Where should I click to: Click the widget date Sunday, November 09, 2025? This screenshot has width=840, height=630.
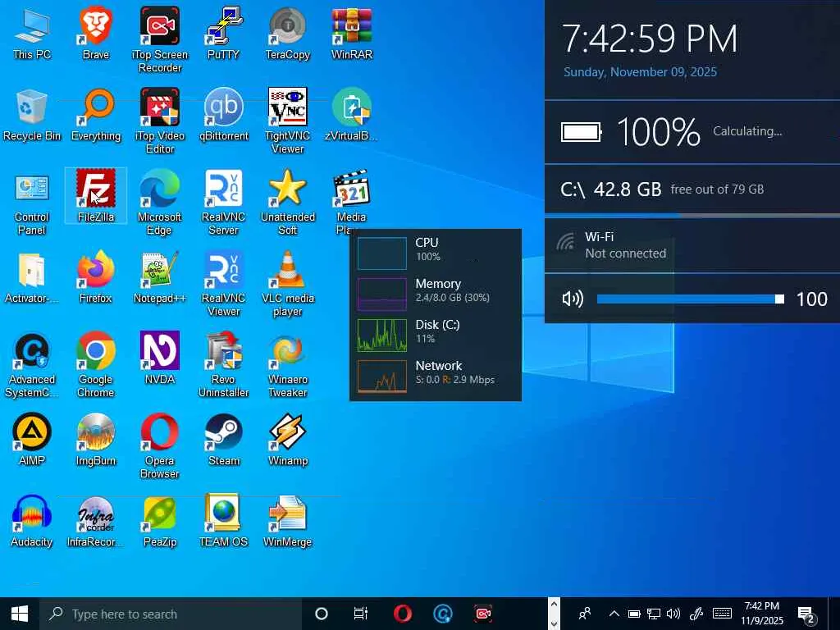[640, 72]
